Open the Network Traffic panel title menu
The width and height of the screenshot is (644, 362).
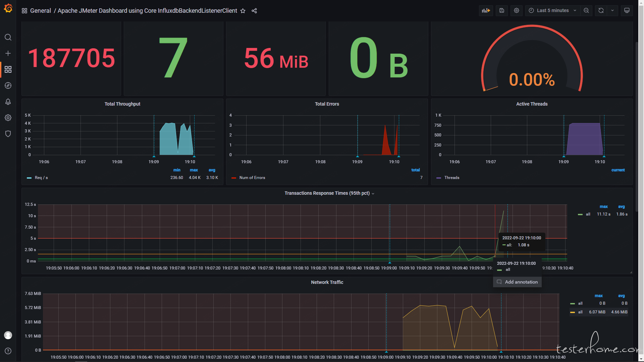point(327,283)
